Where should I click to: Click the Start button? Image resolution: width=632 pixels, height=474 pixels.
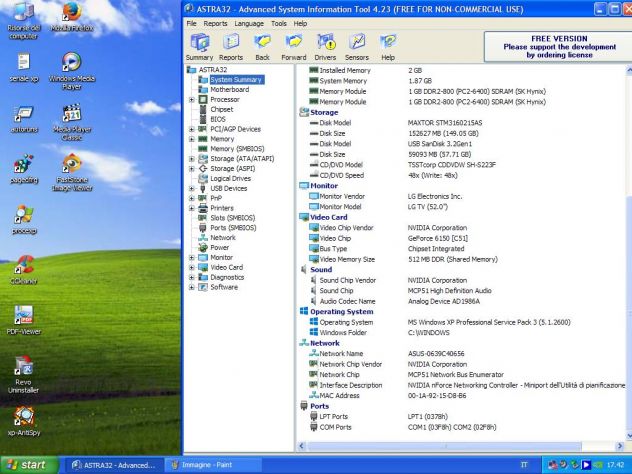pos(29,465)
